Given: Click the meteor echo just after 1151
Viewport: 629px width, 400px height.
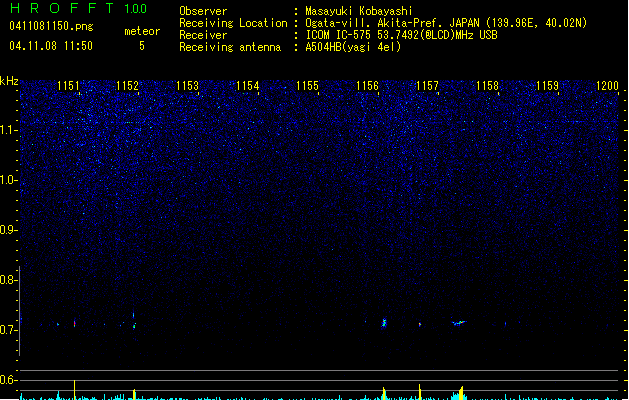Looking at the screenshot, I should pyautogui.click(x=75, y=323).
